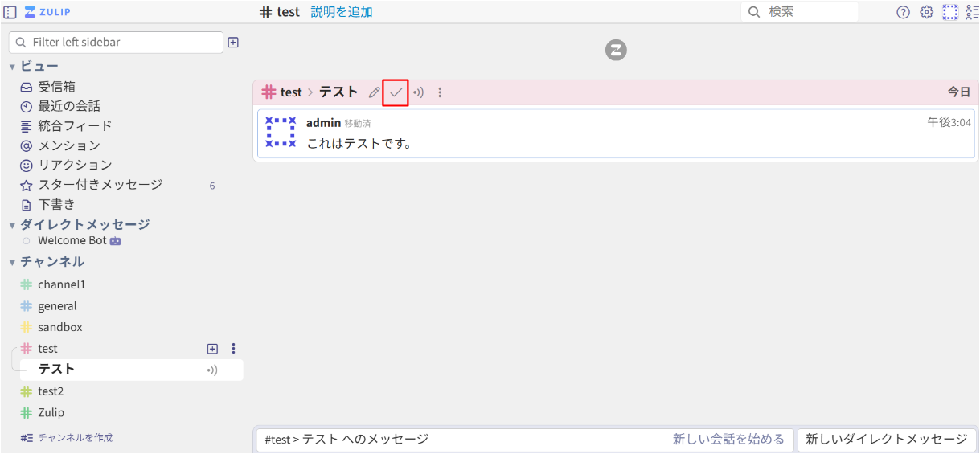Click the 今日 date label

point(959,92)
